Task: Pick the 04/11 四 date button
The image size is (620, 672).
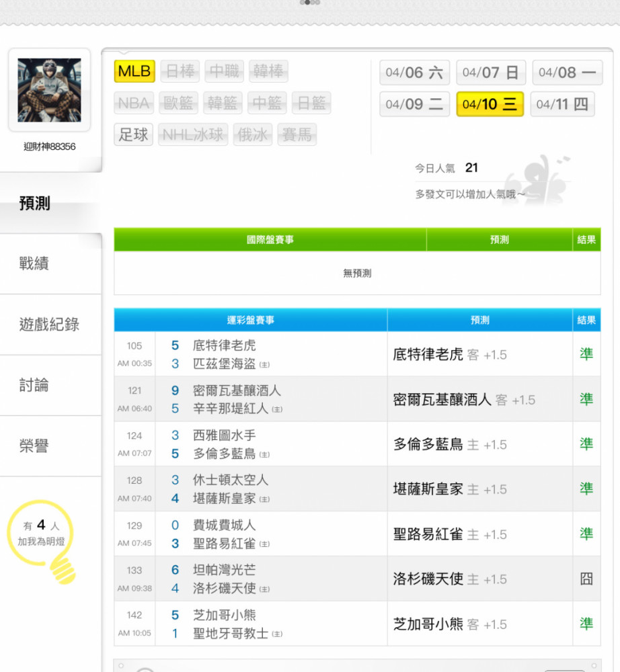Action: coord(563,104)
